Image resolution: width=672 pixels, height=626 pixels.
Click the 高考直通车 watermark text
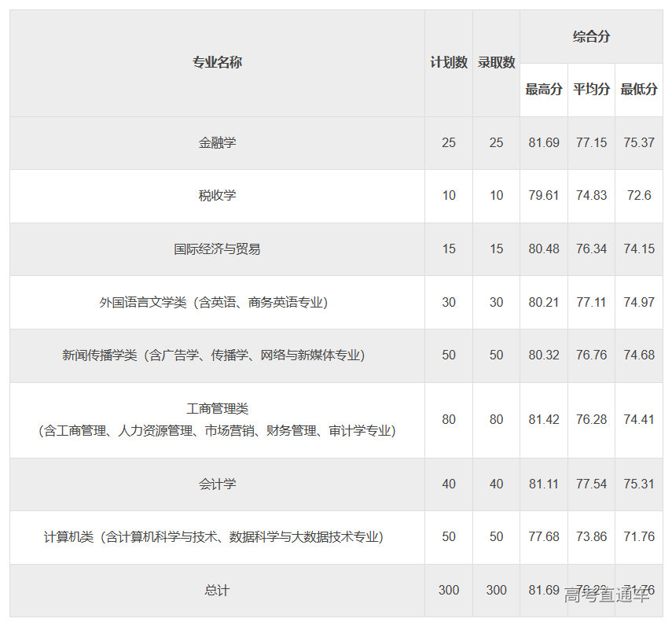pos(607,596)
